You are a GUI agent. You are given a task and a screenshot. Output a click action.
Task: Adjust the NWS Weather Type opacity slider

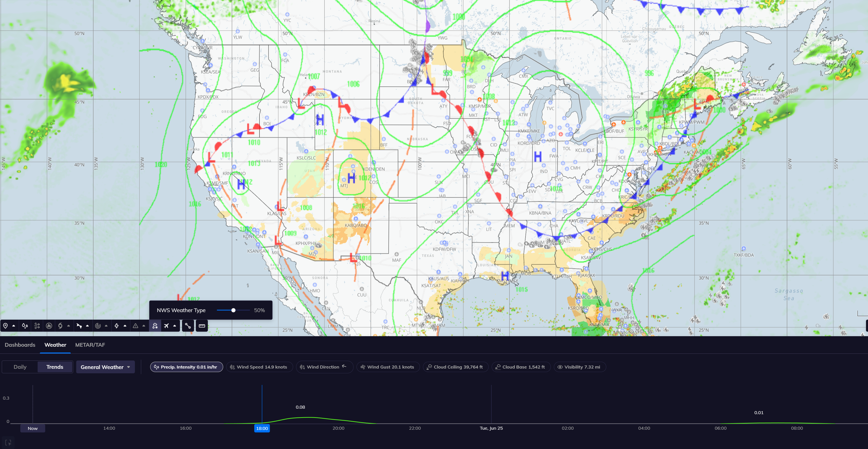click(x=233, y=310)
